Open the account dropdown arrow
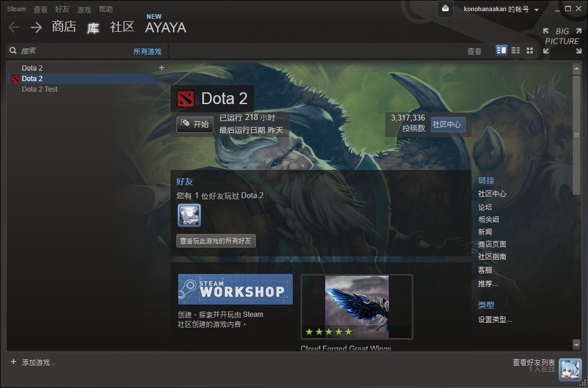This screenshot has height=388, width=588. coord(536,10)
